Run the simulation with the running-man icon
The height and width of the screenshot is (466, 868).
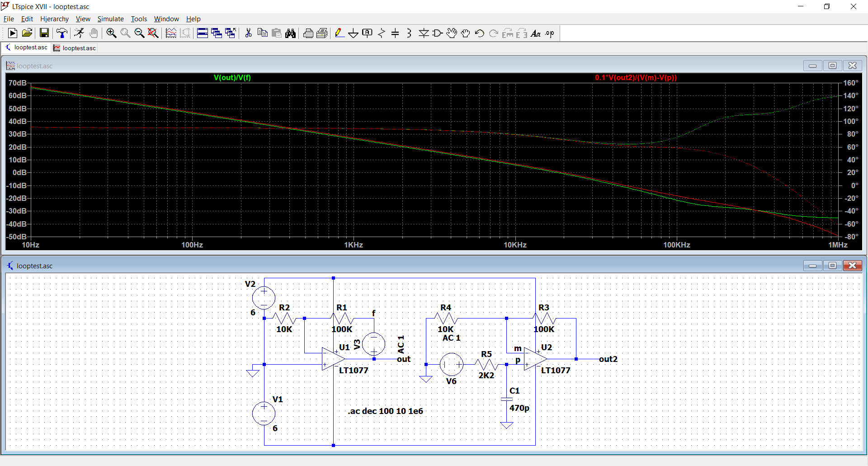[79, 33]
